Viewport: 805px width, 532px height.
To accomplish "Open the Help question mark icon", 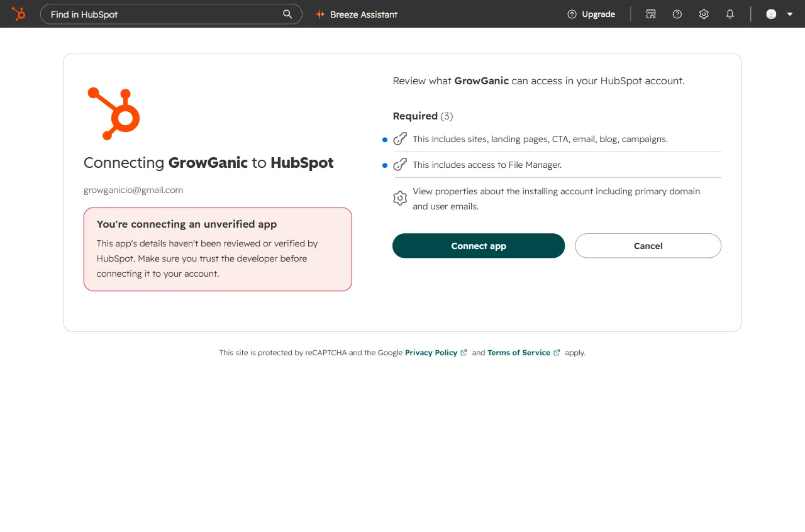I will pyautogui.click(x=677, y=14).
